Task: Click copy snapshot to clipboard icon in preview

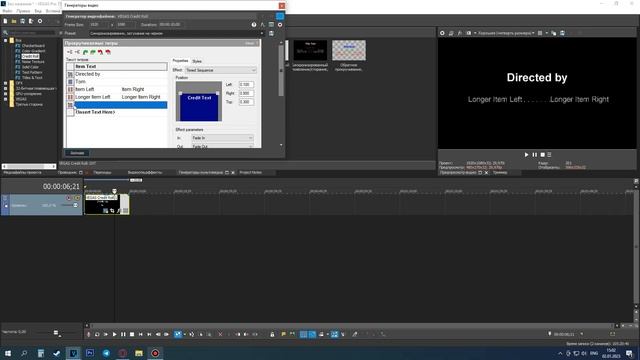Action: click(x=553, y=33)
